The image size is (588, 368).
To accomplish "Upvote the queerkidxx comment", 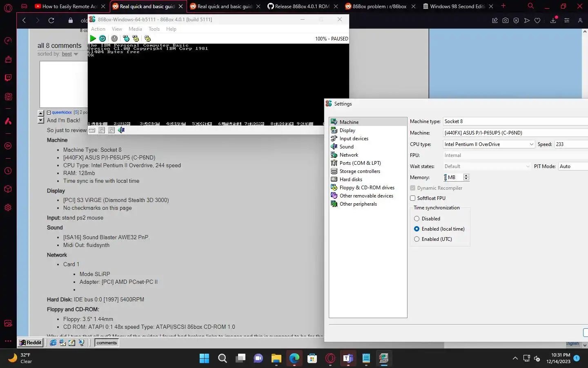I will [x=41, y=113].
